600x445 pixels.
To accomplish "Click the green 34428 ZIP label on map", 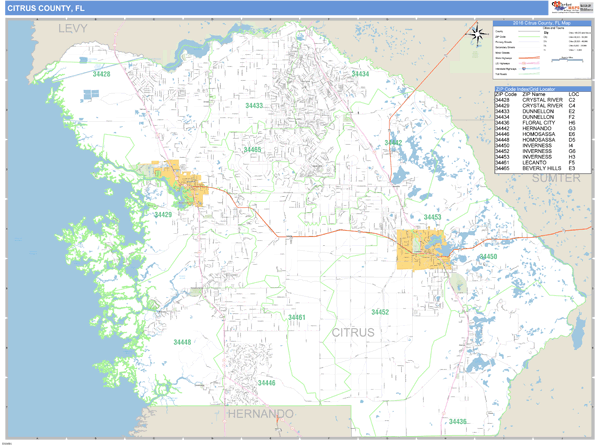I will (101, 74).
